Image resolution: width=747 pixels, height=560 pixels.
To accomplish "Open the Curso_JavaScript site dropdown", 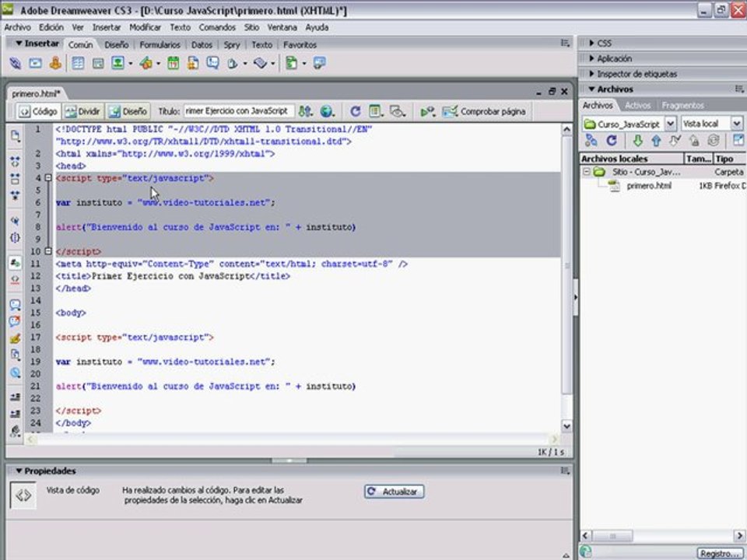I will click(x=670, y=124).
